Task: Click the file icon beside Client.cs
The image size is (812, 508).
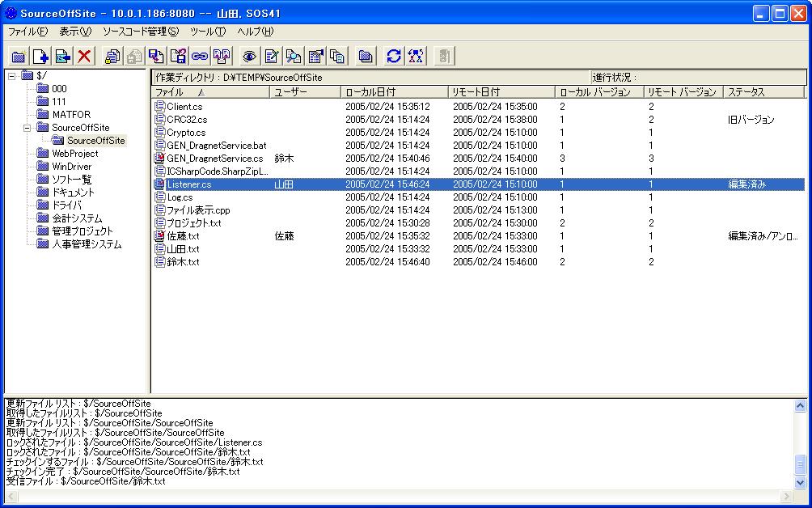Action: click(x=160, y=106)
